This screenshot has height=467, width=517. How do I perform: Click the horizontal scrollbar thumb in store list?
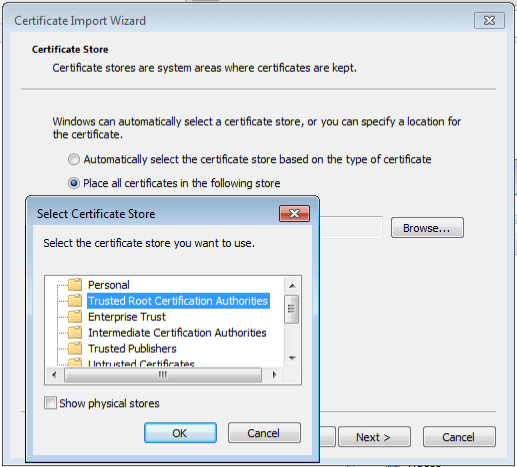coord(163,375)
